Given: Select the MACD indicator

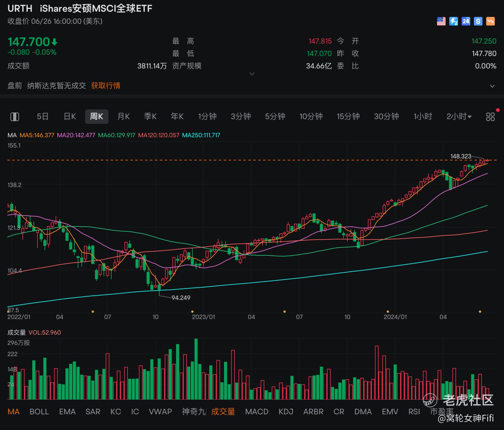Looking at the screenshot, I should click(257, 412).
